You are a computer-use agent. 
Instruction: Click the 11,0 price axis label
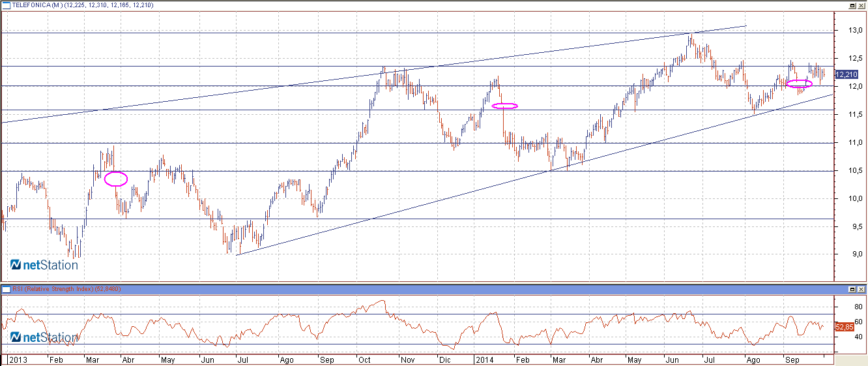click(x=856, y=142)
